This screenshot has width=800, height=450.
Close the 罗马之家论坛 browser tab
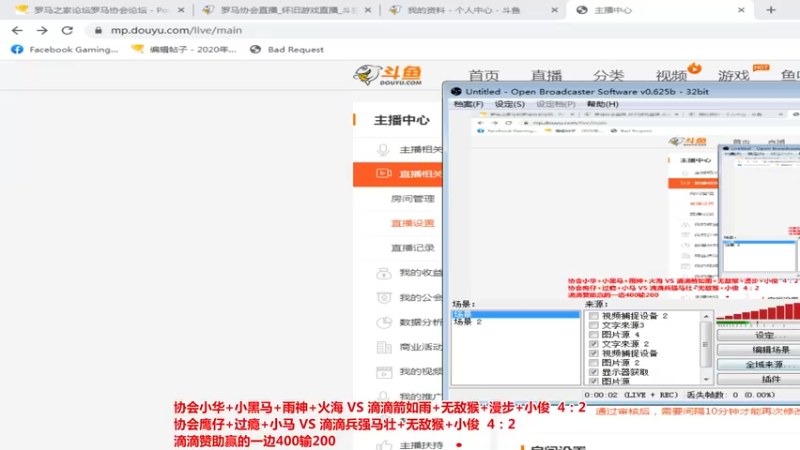point(181,10)
